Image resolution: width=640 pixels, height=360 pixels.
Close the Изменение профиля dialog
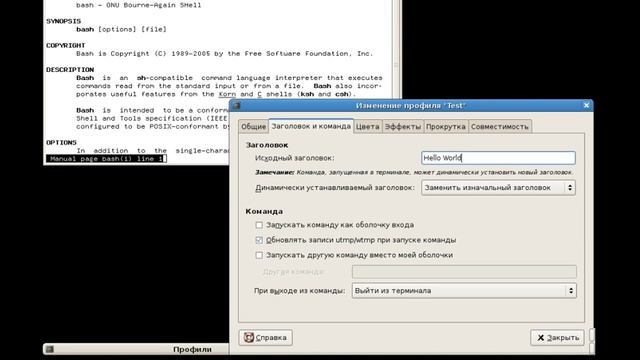pyautogui.click(x=586, y=105)
